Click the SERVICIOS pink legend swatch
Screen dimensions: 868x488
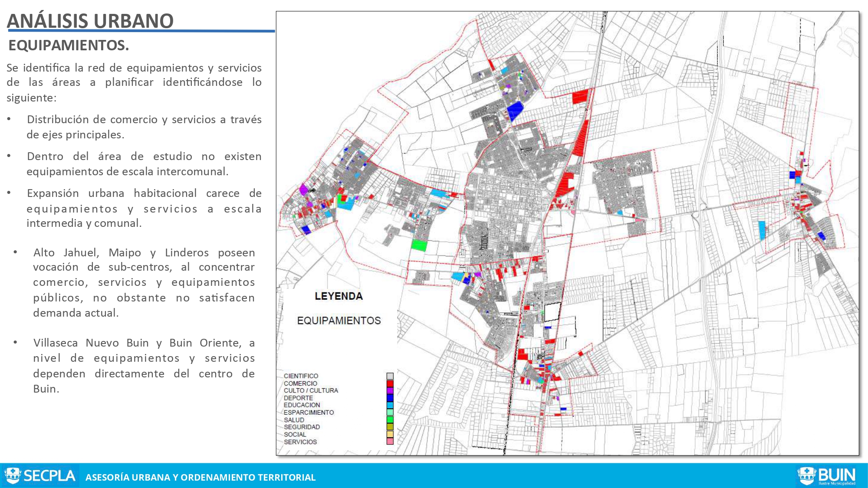[390, 441]
